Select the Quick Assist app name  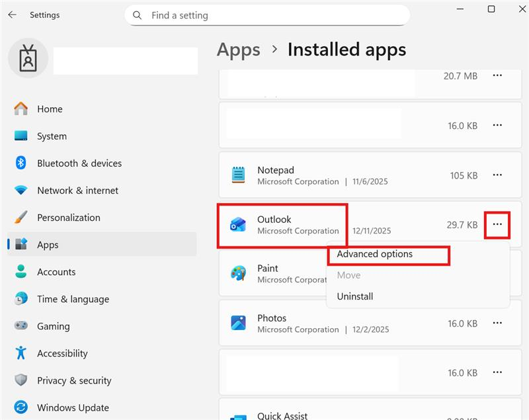coord(282,416)
